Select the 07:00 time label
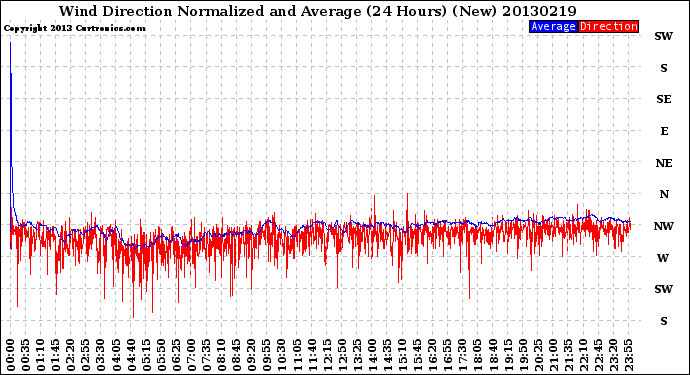 pos(191,355)
